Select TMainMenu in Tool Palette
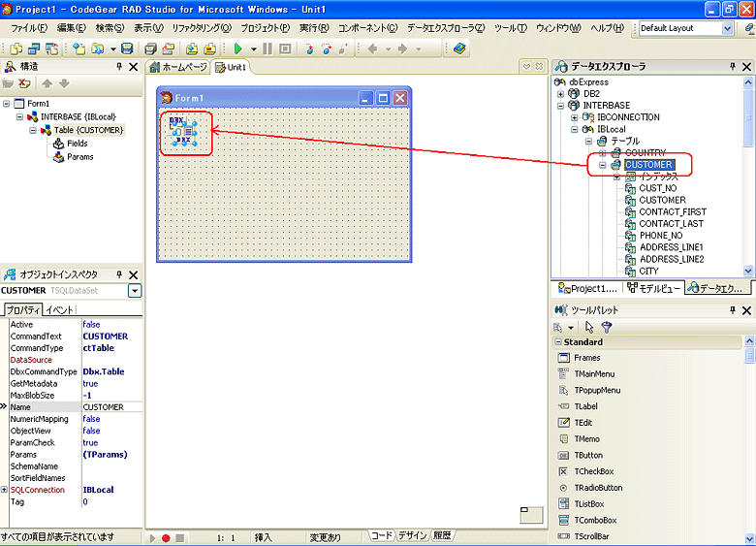 click(586, 374)
